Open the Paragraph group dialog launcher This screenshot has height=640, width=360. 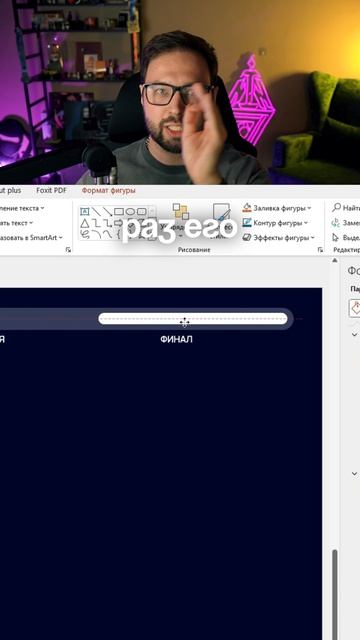click(x=68, y=250)
